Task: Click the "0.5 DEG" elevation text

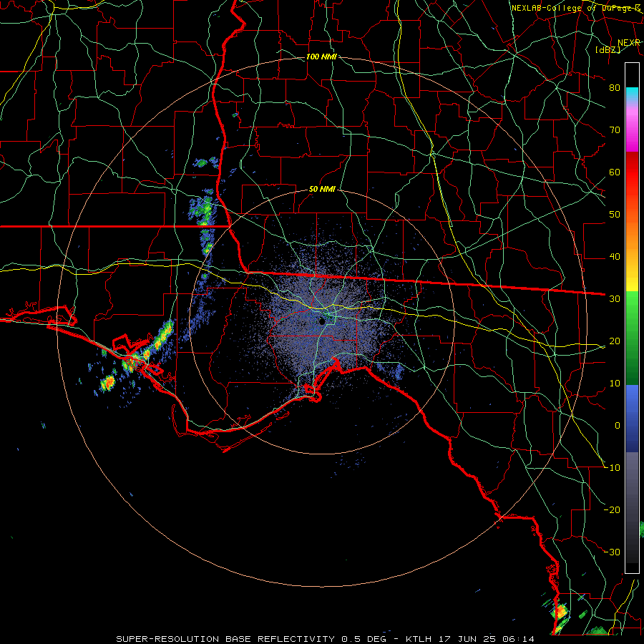Action: point(364,639)
